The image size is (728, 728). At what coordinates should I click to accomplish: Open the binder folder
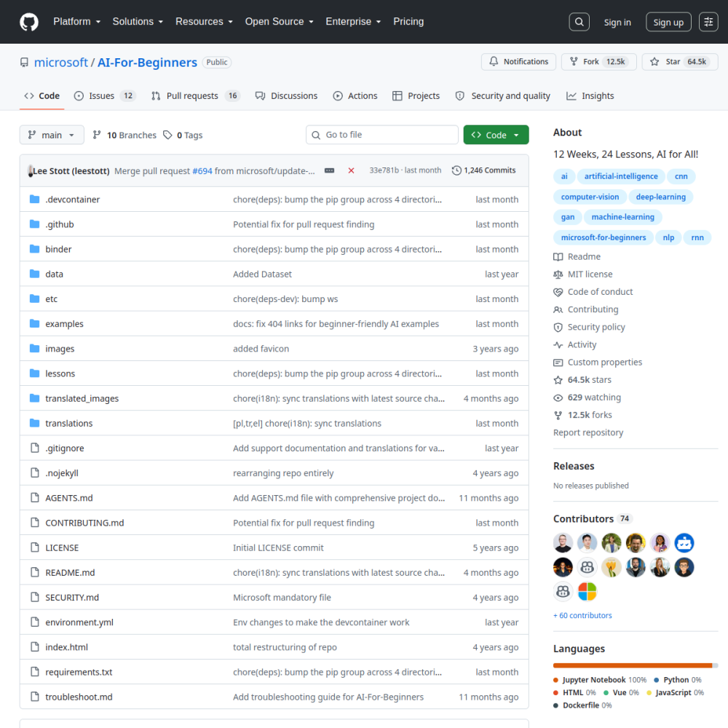point(58,249)
